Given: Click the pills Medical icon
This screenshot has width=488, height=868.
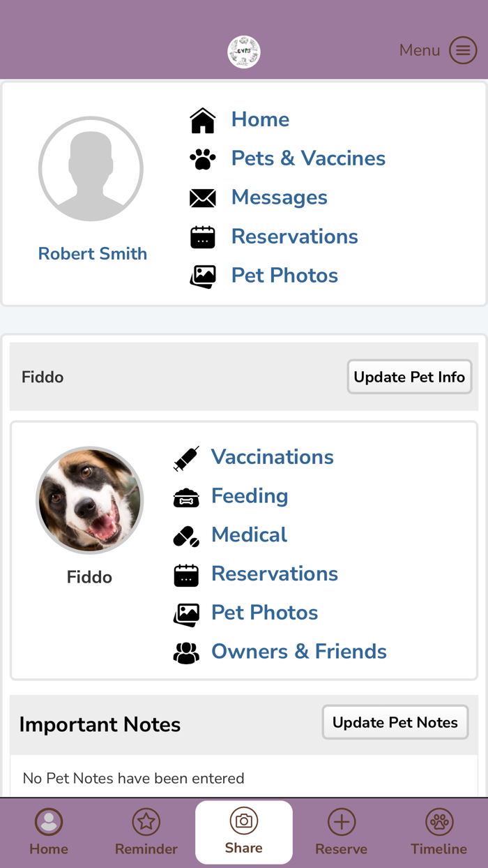Looking at the screenshot, I should [185, 535].
